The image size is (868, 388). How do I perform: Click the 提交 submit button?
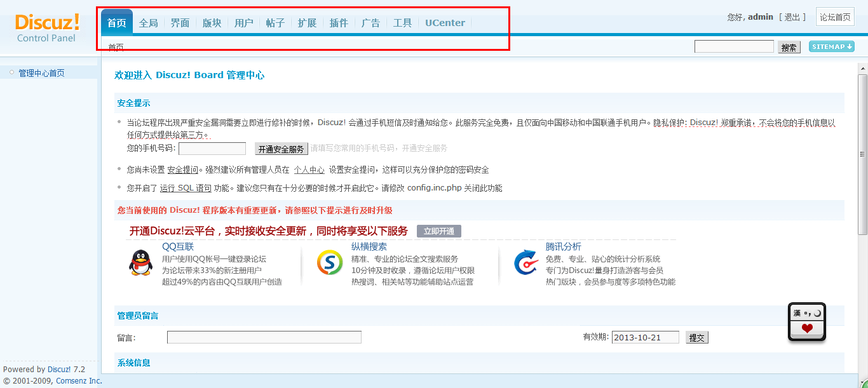click(x=697, y=338)
